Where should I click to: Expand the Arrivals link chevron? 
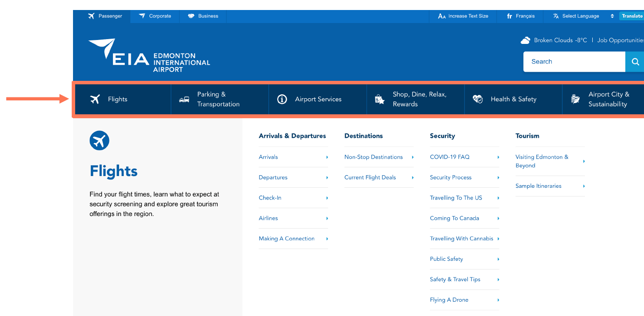[327, 157]
